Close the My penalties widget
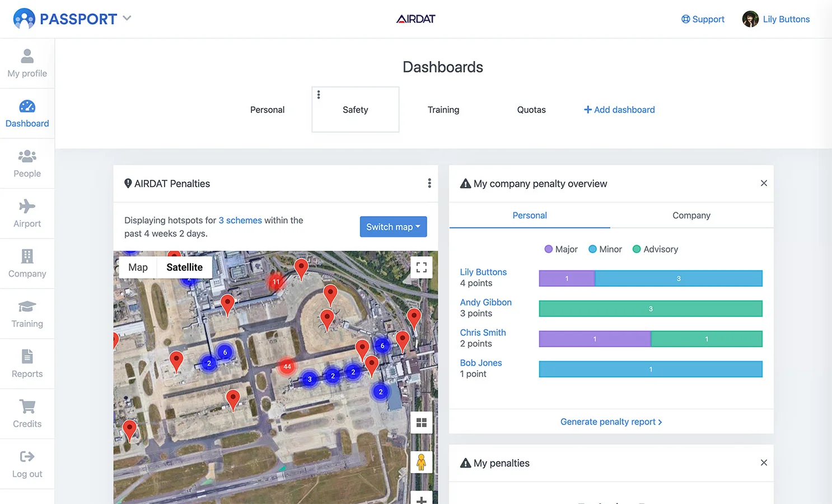The image size is (832, 504). pyautogui.click(x=764, y=463)
